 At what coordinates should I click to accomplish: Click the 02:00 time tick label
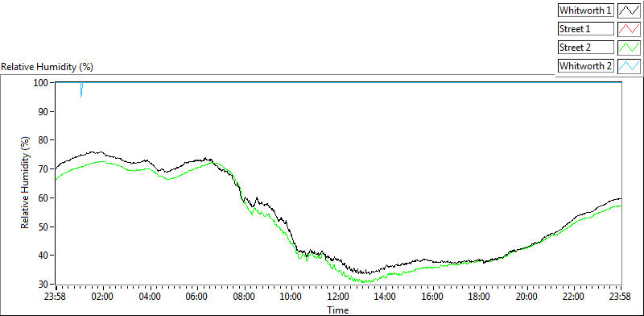coord(103,297)
